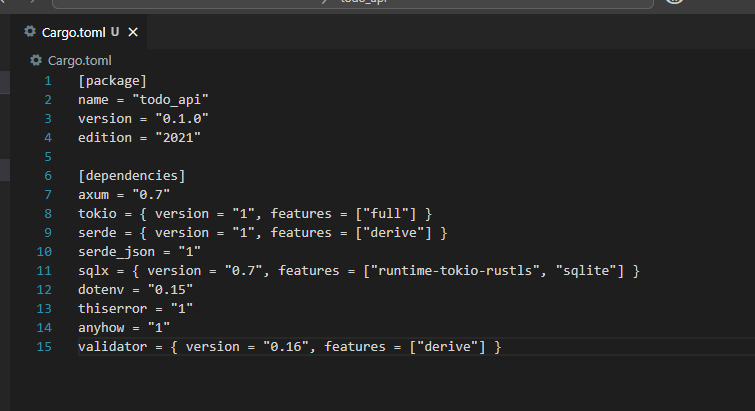This screenshot has width=755, height=411.
Task: Select the Cargo.toml editor tab
Action: click(72, 32)
